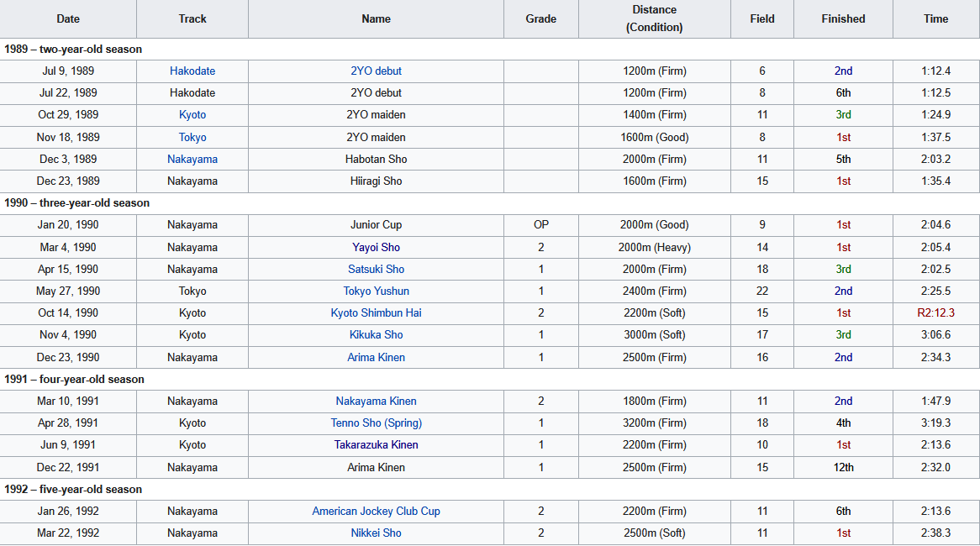Open the Nakayama Kinen race link

pos(376,401)
